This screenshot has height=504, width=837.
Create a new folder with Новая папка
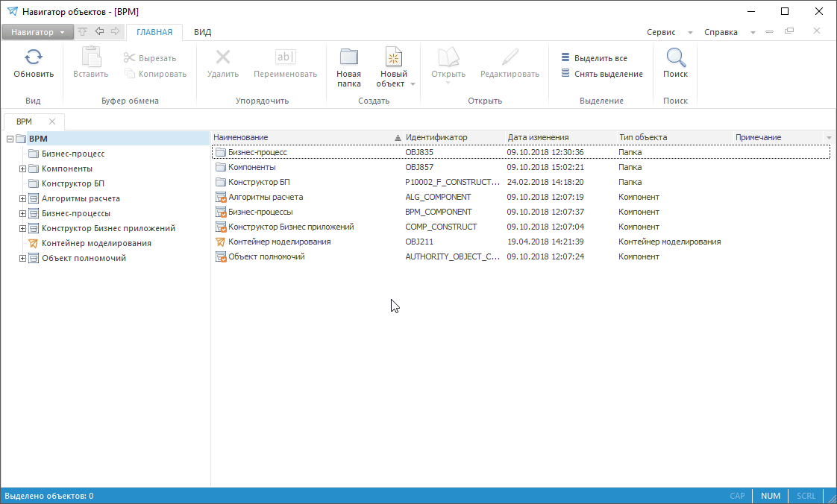tap(348, 67)
